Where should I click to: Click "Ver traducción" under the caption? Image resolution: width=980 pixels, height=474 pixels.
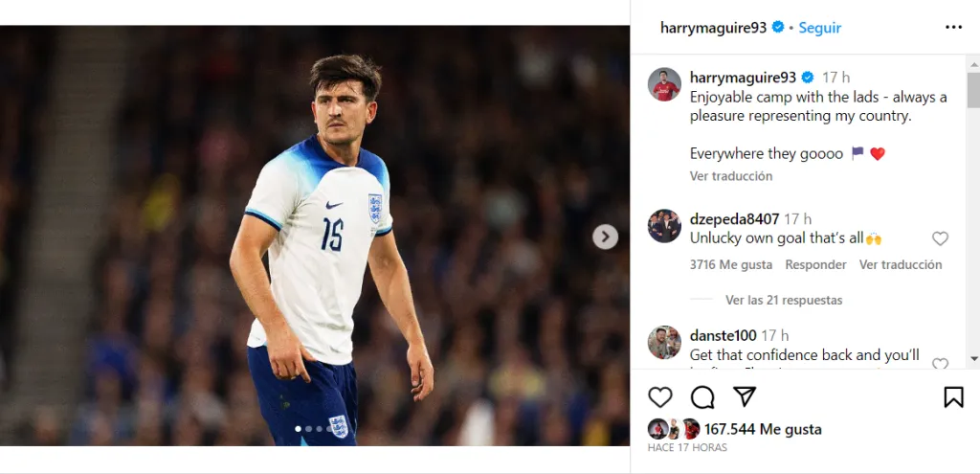731,176
